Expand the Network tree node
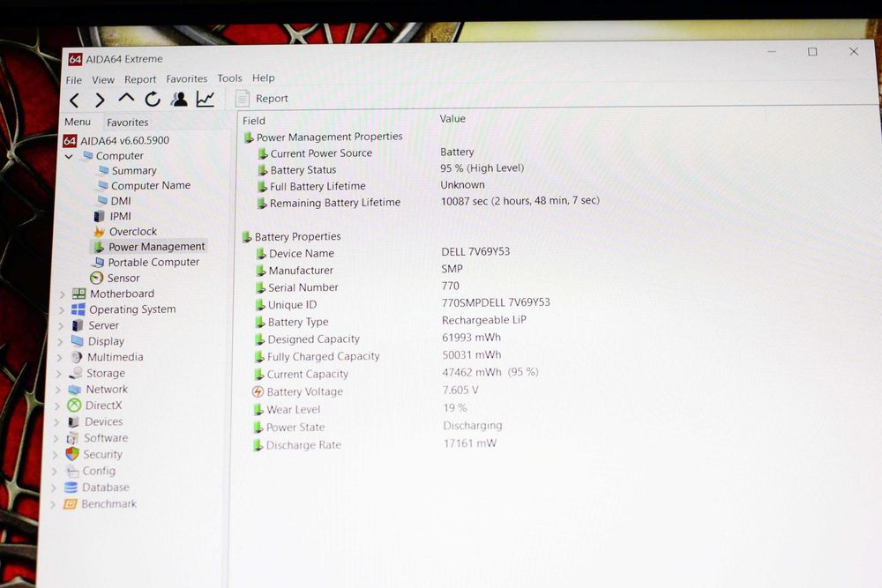The width and height of the screenshot is (882, 588). click(x=58, y=391)
